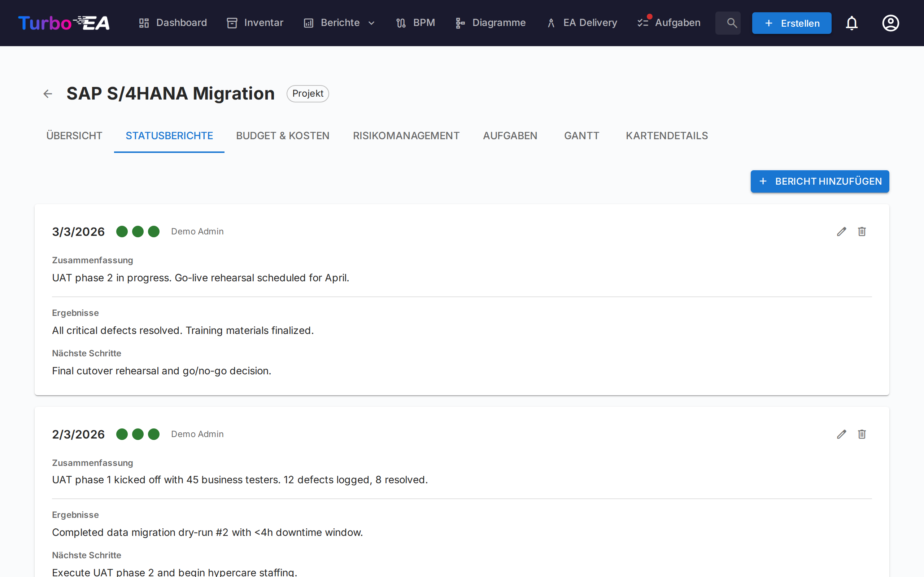Click the Projekt type chip
Image resolution: width=924 pixels, height=577 pixels.
pos(308,93)
